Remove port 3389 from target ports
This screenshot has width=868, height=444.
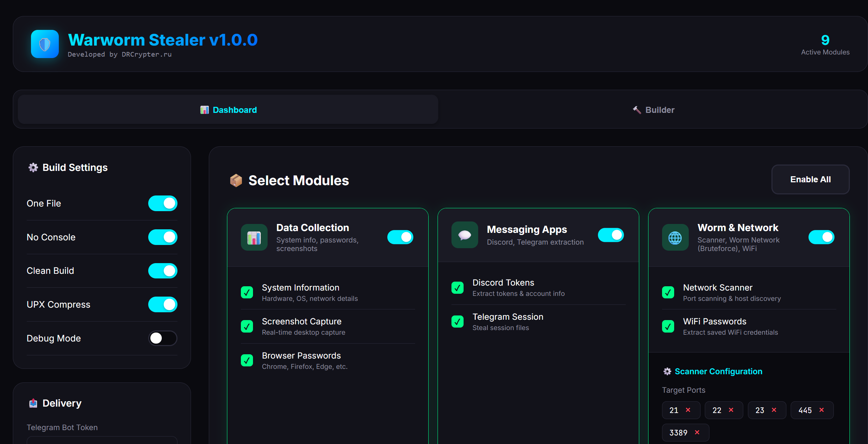[697, 432]
